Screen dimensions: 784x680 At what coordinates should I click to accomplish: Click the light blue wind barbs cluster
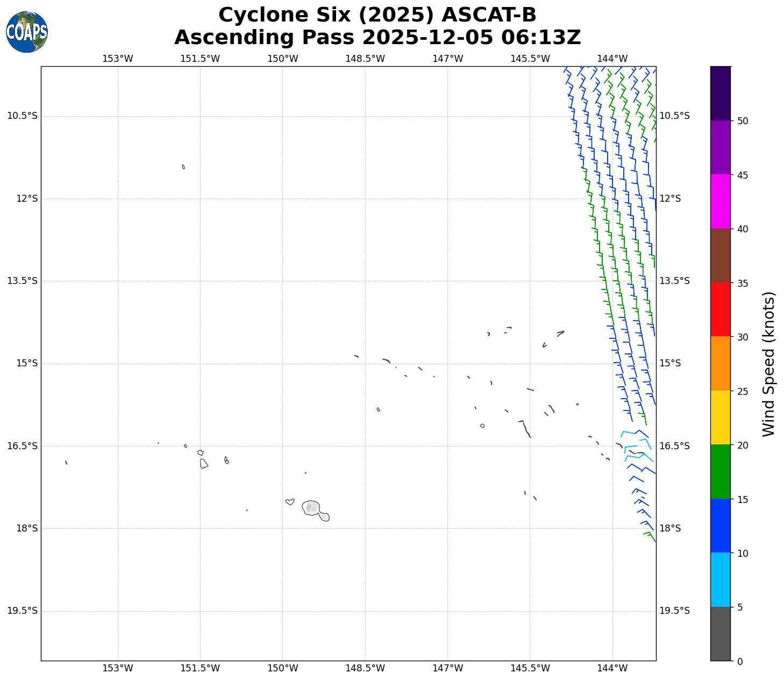636,444
